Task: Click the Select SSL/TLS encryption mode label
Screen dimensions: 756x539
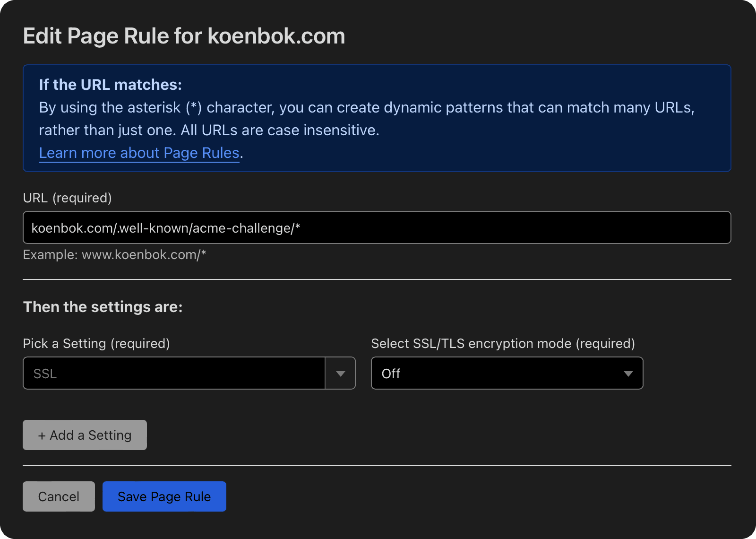Action: click(503, 343)
